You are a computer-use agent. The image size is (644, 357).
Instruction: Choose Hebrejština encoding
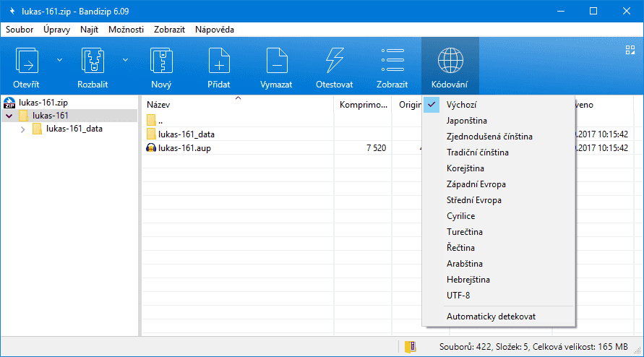(499, 280)
